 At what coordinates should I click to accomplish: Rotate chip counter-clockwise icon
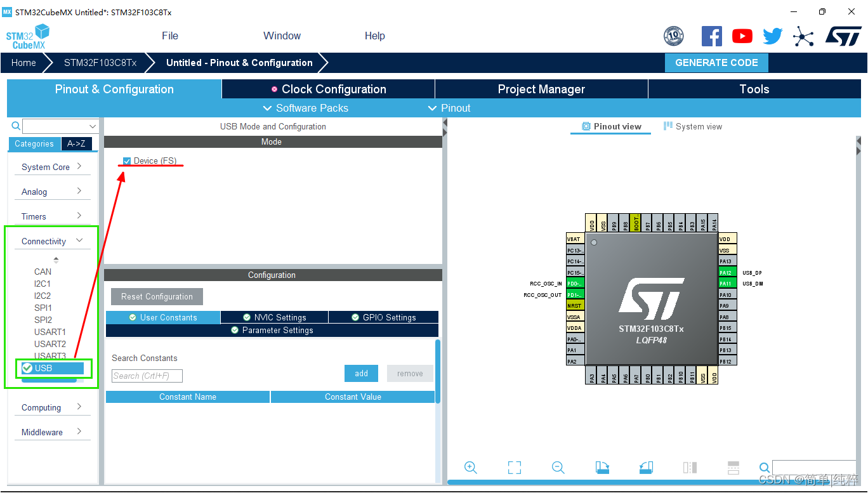tap(646, 468)
